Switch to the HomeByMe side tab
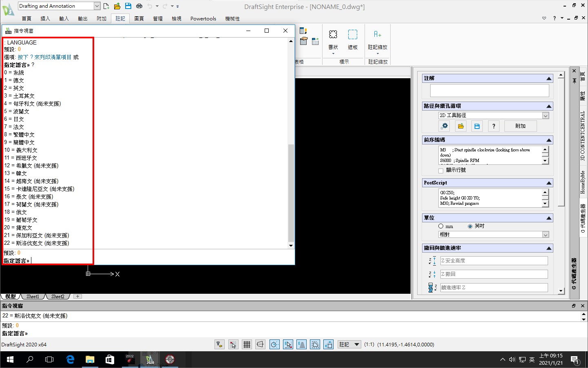This screenshot has width=588, height=368. point(583,182)
